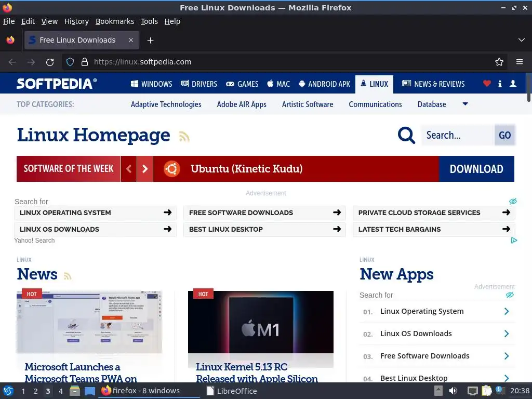Click the Ubuntu logo in the featured banner
Image resolution: width=532 pixels, height=399 pixels.
pos(172,169)
